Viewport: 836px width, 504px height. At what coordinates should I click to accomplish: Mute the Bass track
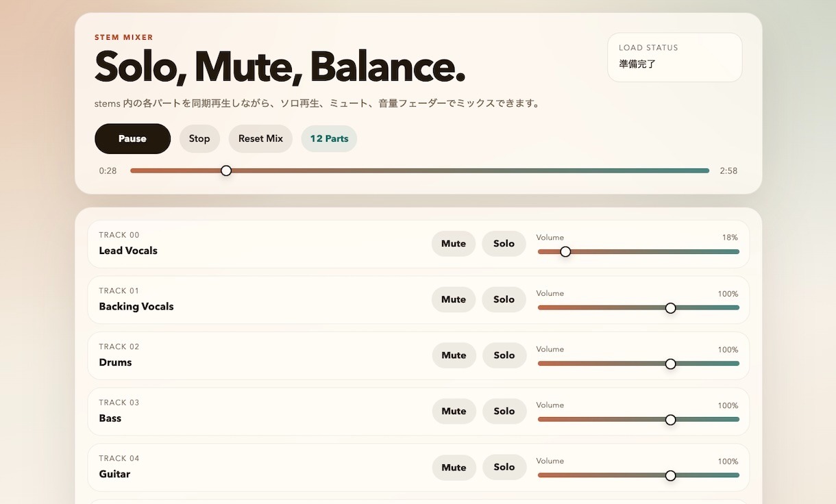coord(453,412)
